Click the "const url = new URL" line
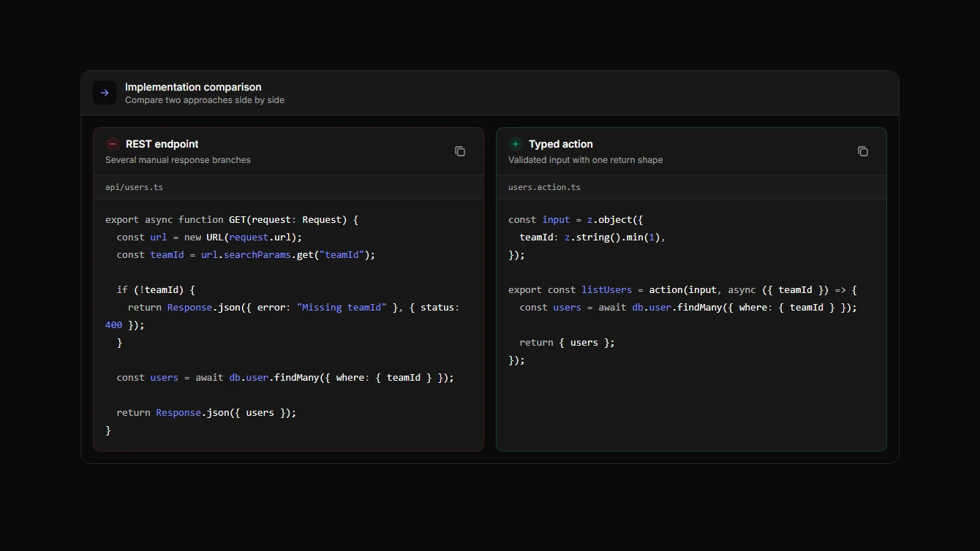 (209, 237)
